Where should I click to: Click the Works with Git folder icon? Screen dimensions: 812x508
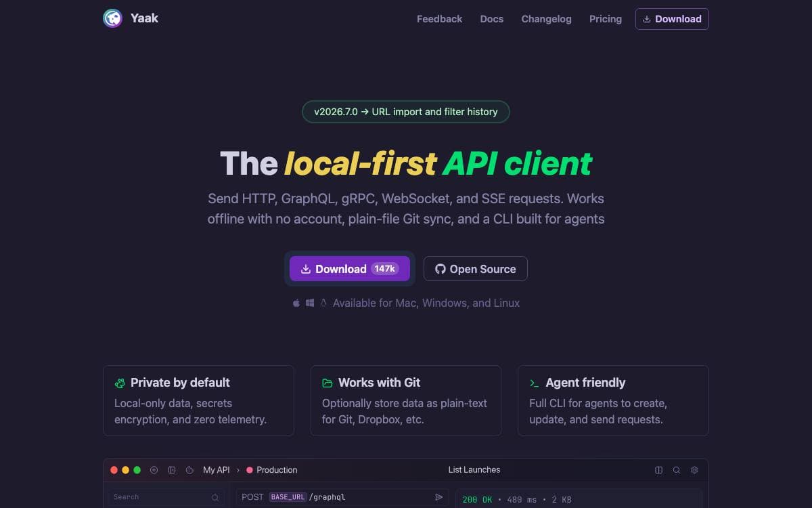click(328, 383)
